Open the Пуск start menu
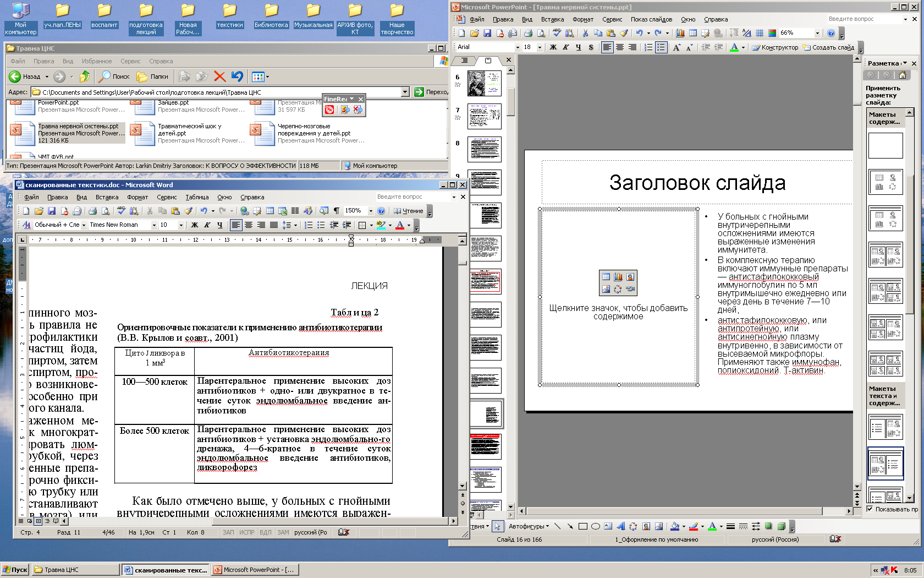 tap(15, 570)
